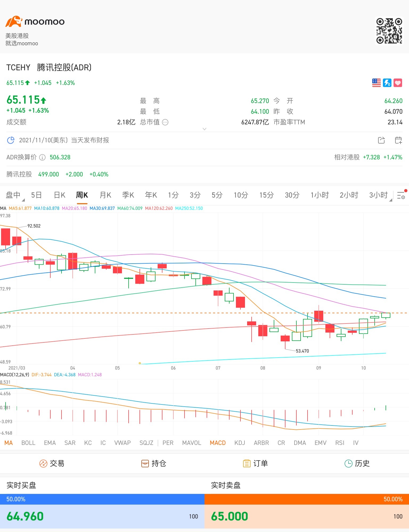
Task: Switch to 5日 chart
Action: click(36, 195)
